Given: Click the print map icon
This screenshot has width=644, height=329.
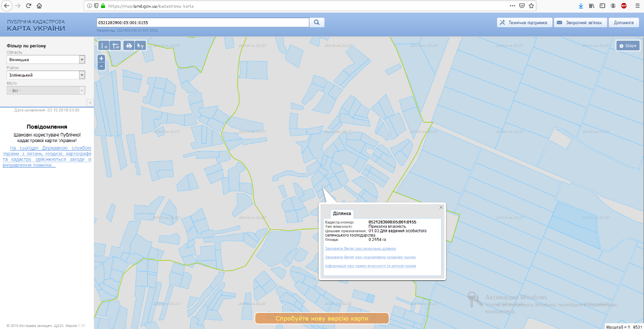Looking at the screenshot, I should point(129,46).
